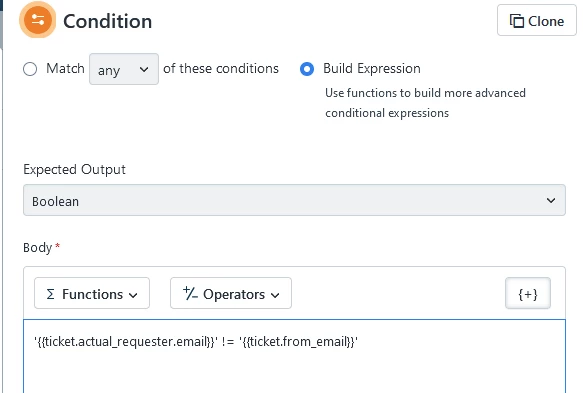The image size is (583, 393).
Task: Click inside the Body expression text area
Action: coord(294,356)
